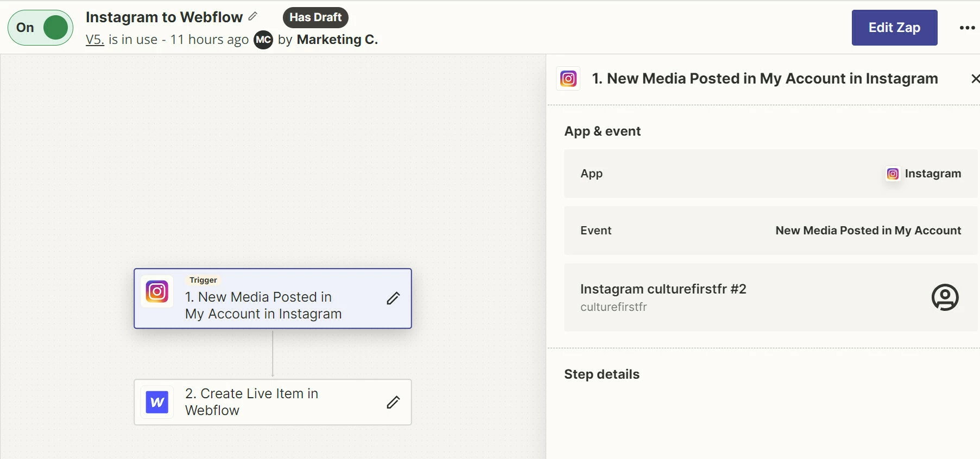Click the Event row New Media Posted
This screenshot has width=980, height=459.
tap(771, 231)
